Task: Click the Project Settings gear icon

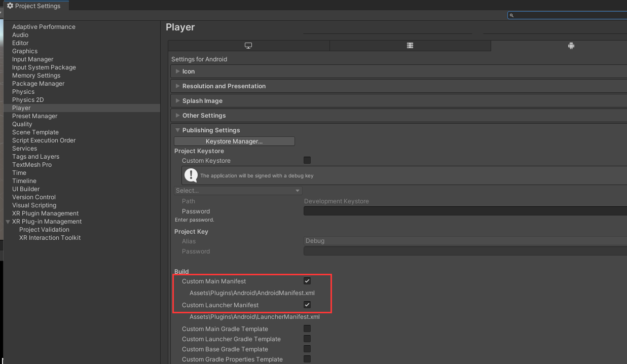Action: pyautogui.click(x=10, y=6)
